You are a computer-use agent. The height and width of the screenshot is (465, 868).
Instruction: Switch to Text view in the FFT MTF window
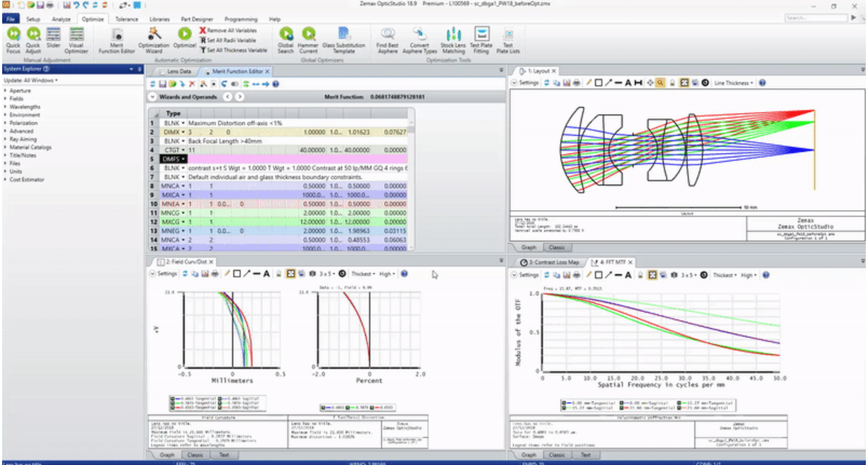[586, 455]
